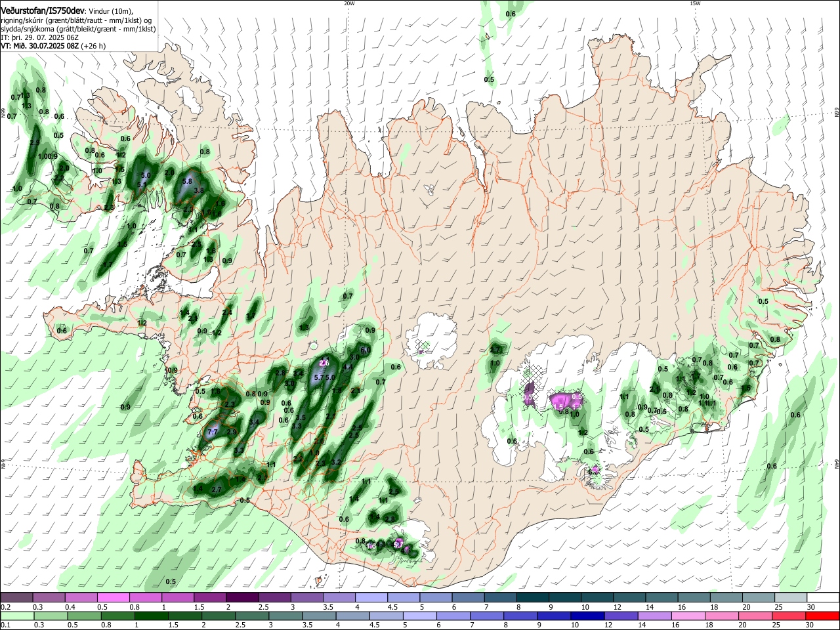Image resolution: width=840 pixels, height=630 pixels.
Task: Pick the snow legend swatch labeled 0.2
Action: pos(16,597)
